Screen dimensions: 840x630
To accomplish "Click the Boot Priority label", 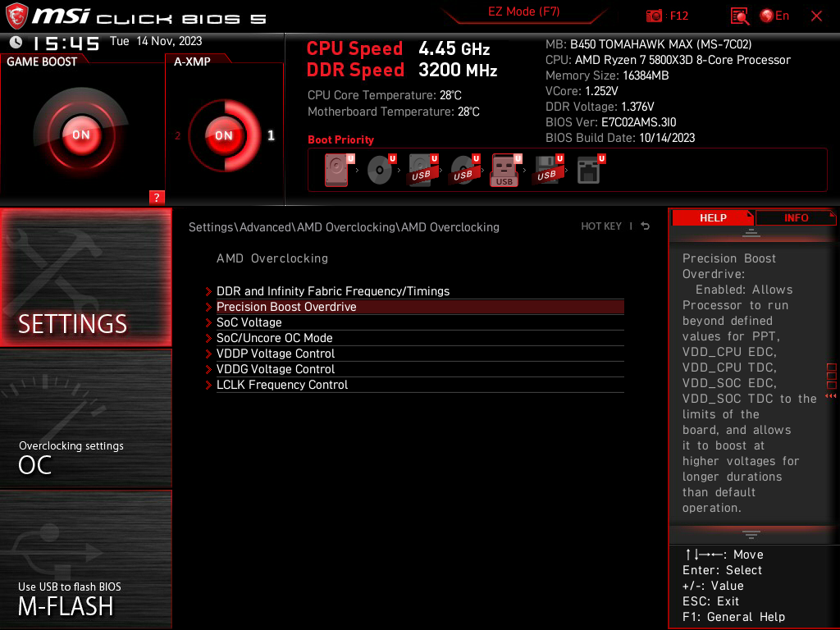I will click(340, 139).
